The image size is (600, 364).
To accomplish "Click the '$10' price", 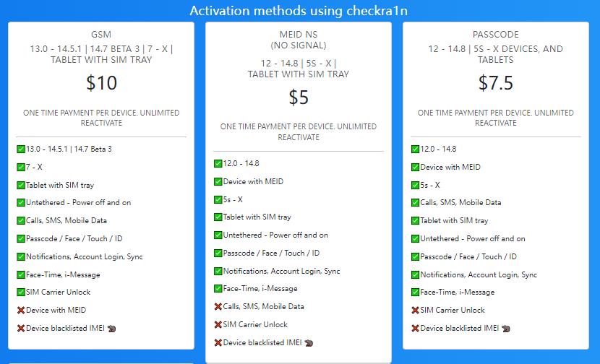I will tap(101, 82).
